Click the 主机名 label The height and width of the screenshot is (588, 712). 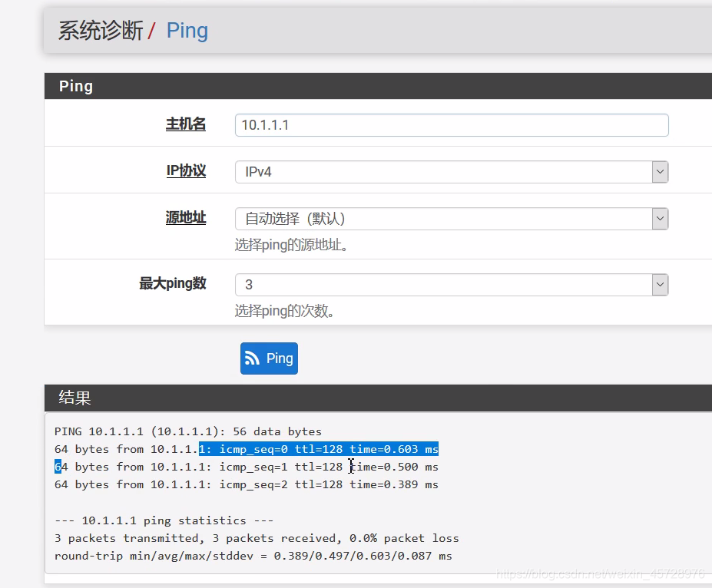(x=186, y=124)
